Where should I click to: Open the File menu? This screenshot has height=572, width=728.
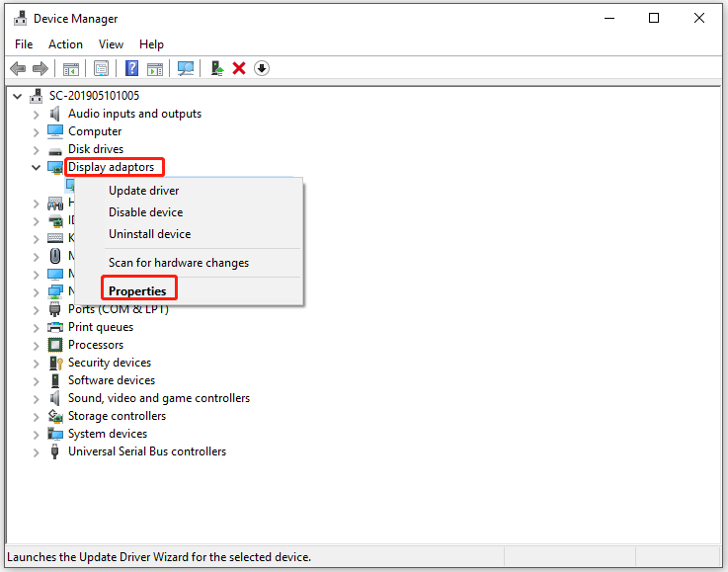(24, 44)
